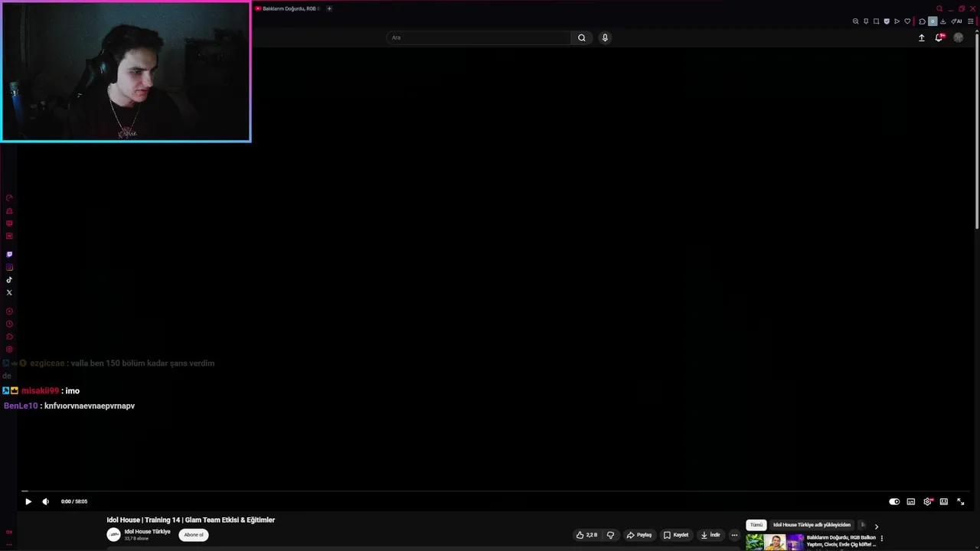Open the three-dot more actions menu

tap(734, 535)
